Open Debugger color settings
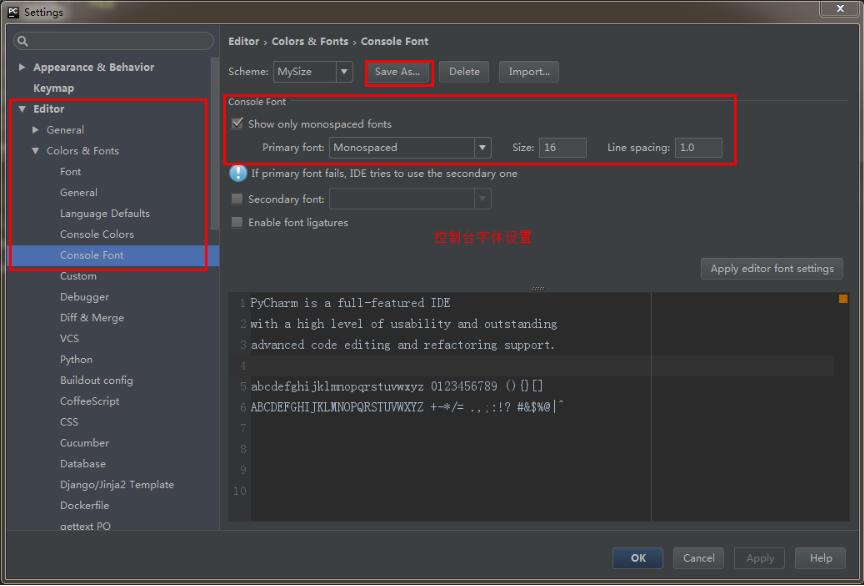The height and width of the screenshot is (586, 864). pyautogui.click(x=84, y=297)
